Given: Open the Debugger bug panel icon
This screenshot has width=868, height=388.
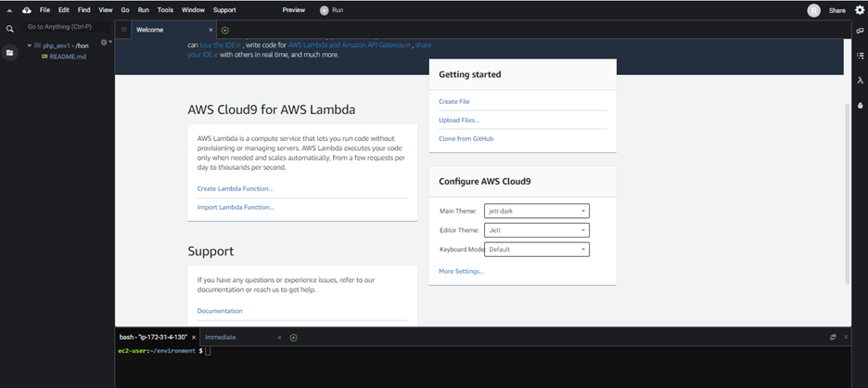Looking at the screenshot, I should click(860, 105).
